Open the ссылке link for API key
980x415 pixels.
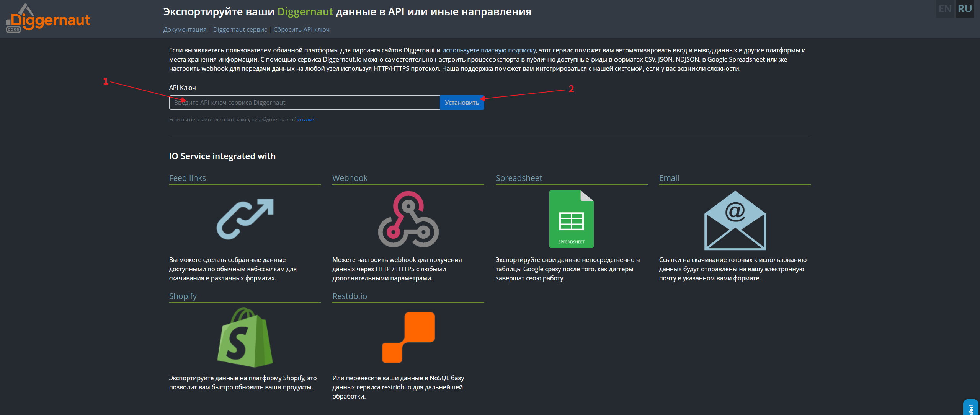pyautogui.click(x=305, y=120)
